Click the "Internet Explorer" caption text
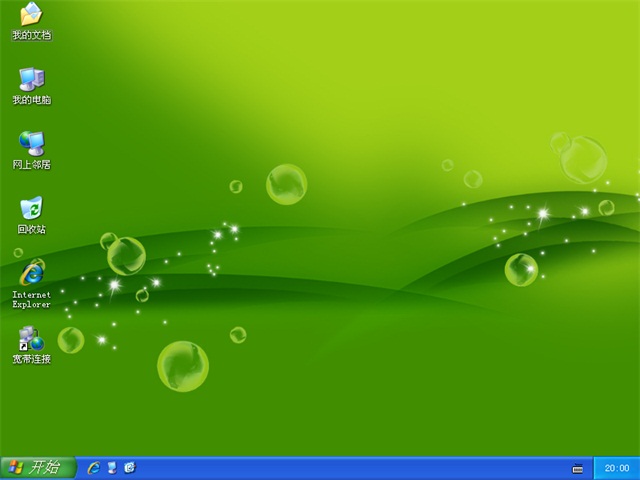Screen dimensions: 640x480 (x=31, y=299)
